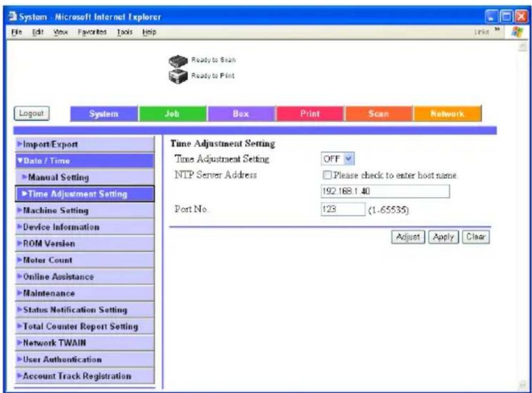Expand the Meter Count sidebar item
Image resolution: width=532 pixels, height=393 pixels.
[85, 260]
